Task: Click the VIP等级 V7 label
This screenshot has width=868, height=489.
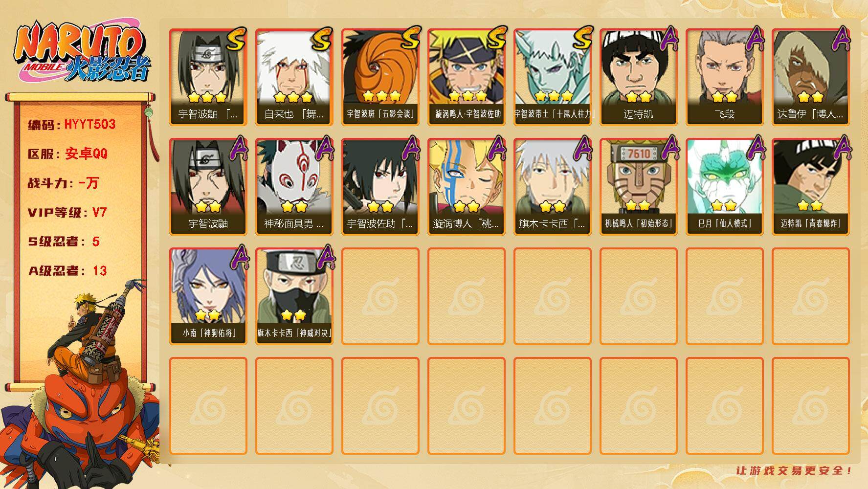Action: coord(67,212)
